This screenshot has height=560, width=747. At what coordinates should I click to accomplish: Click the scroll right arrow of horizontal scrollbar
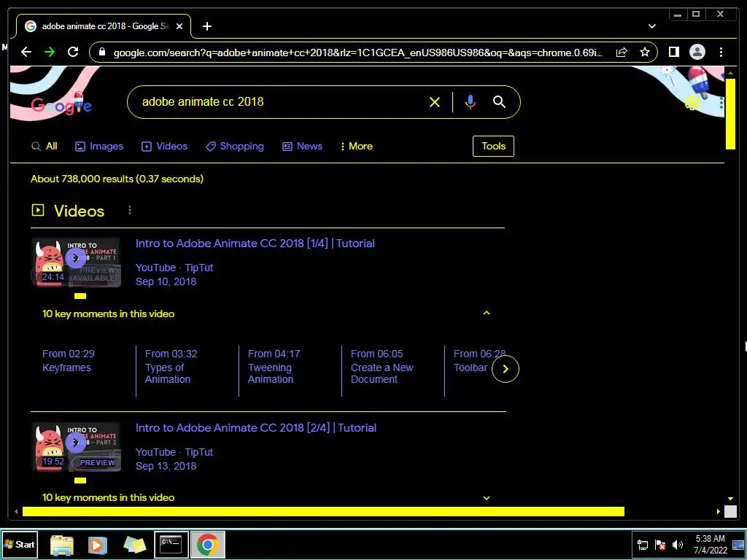pos(719,511)
